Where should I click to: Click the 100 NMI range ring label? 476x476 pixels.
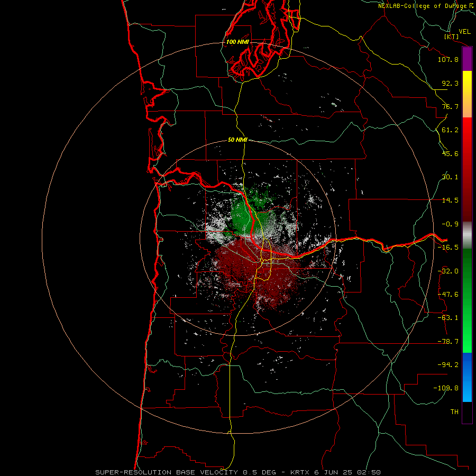coord(237,42)
